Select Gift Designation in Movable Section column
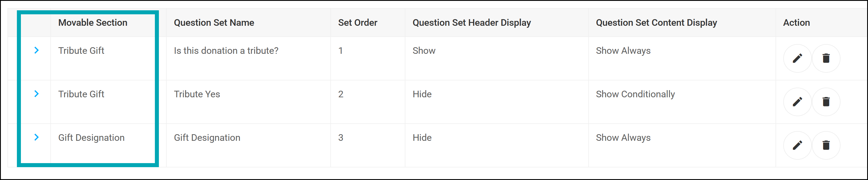Viewport: 868px width, 180px height. [91, 138]
